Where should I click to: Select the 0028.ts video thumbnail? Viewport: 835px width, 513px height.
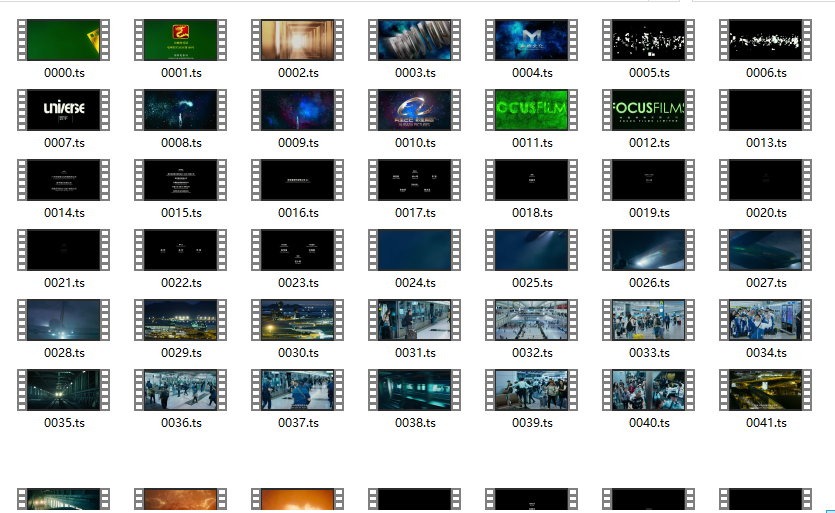click(63, 320)
